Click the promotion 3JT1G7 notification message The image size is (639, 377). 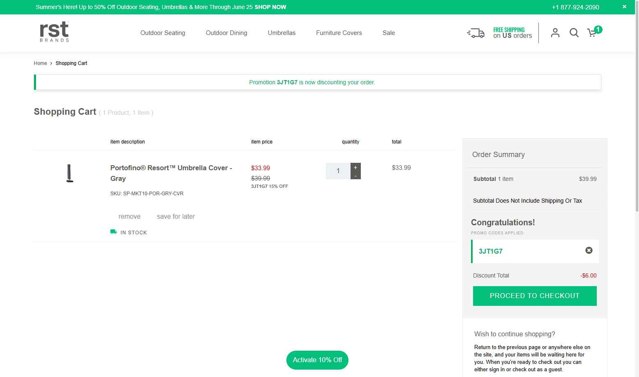[312, 82]
